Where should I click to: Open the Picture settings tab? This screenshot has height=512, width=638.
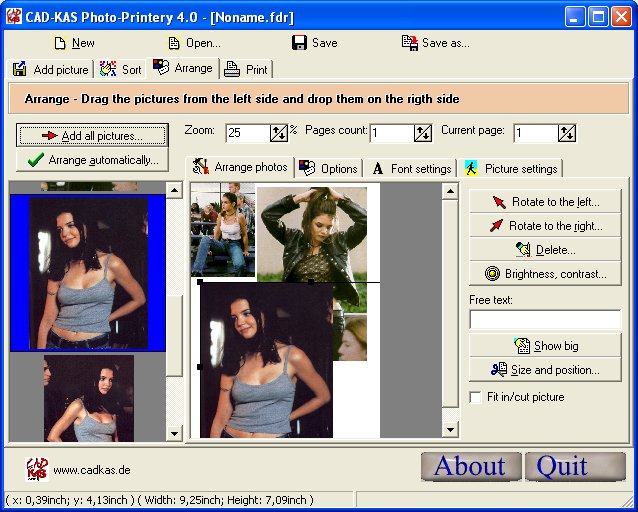510,169
